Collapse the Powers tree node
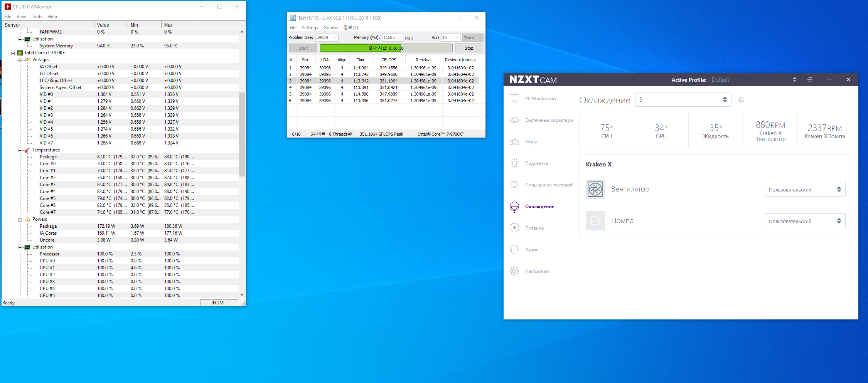This screenshot has width=868, height=383. [20, 219]
